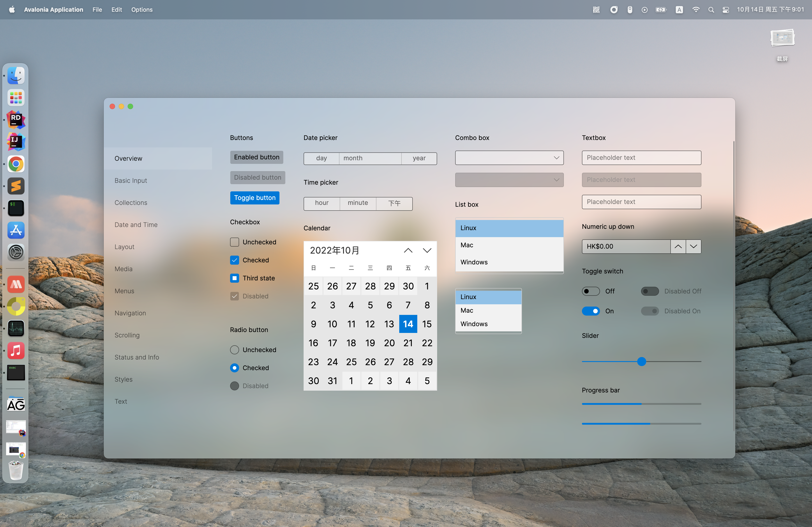Click the Spotlight search icon
812x527 pixels.
[x=711, y=9]
